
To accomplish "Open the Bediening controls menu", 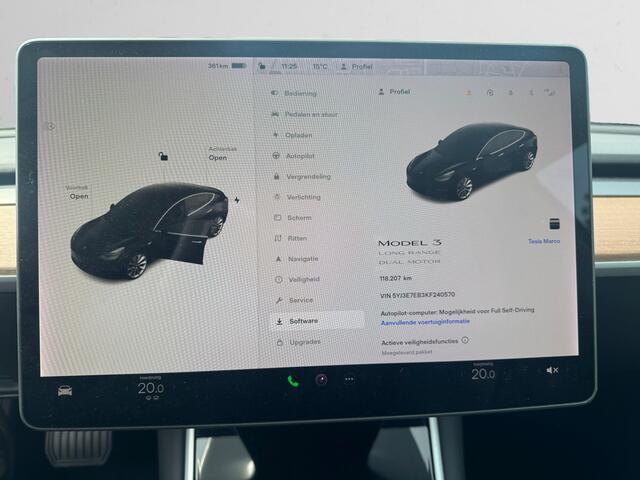I will pos(294,93).
